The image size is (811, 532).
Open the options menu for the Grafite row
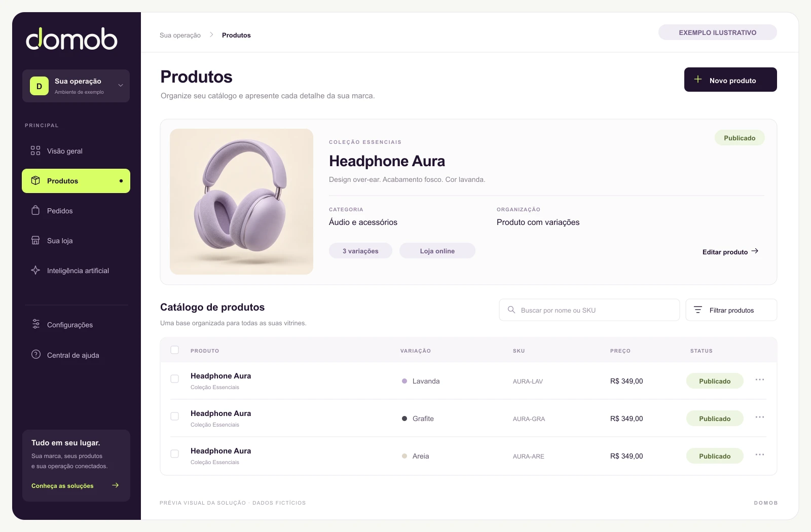click(760, 417)
